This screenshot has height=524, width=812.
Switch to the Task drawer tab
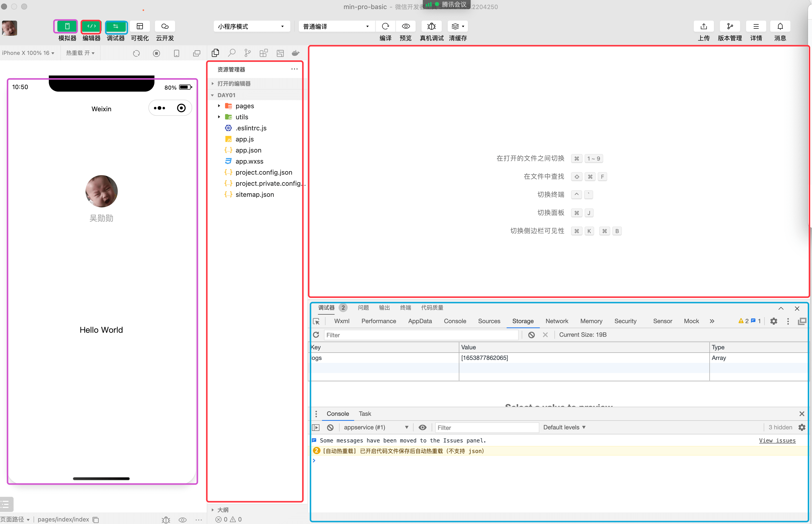(x=365, y=414)
